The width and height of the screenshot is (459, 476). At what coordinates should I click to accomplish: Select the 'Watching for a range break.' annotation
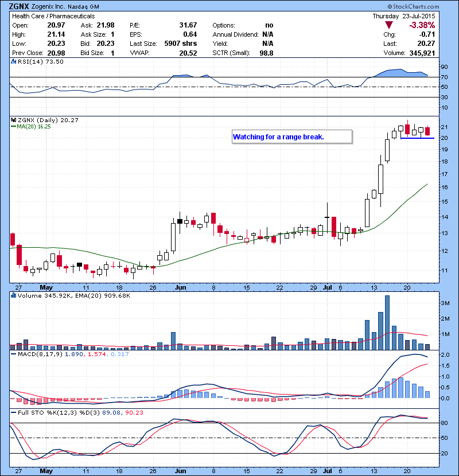(292, 137)
